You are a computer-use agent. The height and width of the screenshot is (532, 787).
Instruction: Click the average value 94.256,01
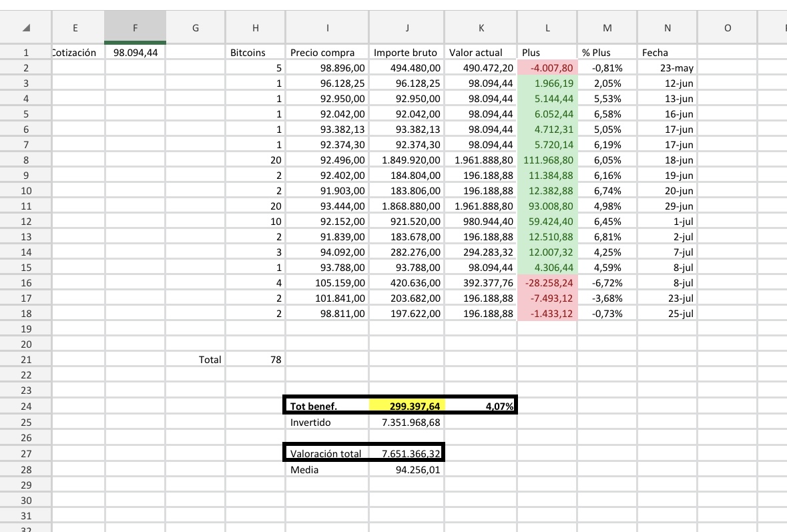pos(407,470)
